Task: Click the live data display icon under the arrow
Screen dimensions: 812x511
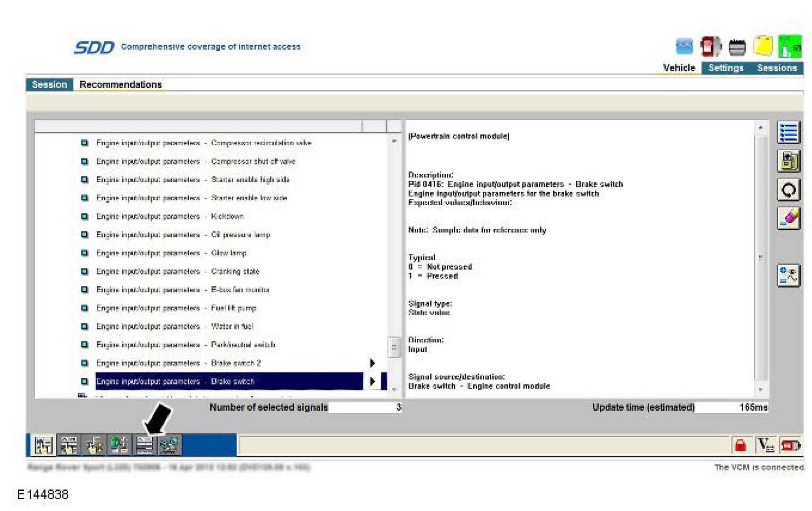Action: pyautogui.click(x=144, y=445)
